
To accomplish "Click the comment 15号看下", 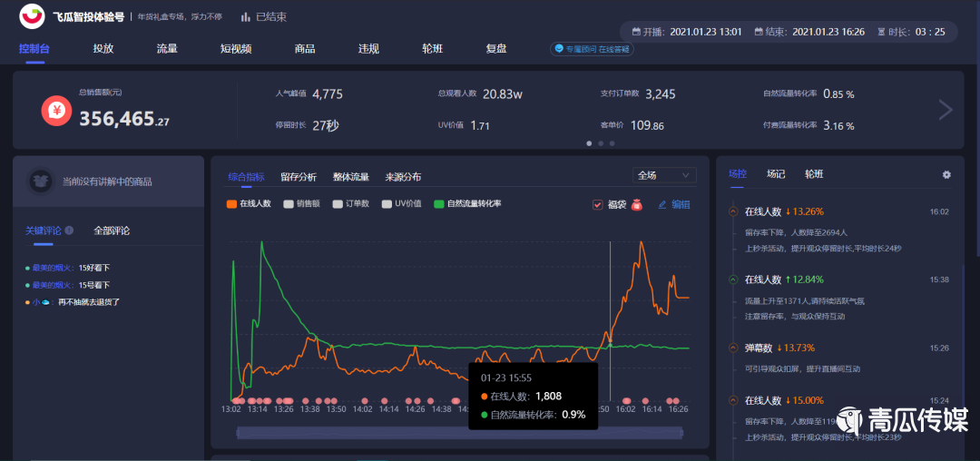I will 94,285.
